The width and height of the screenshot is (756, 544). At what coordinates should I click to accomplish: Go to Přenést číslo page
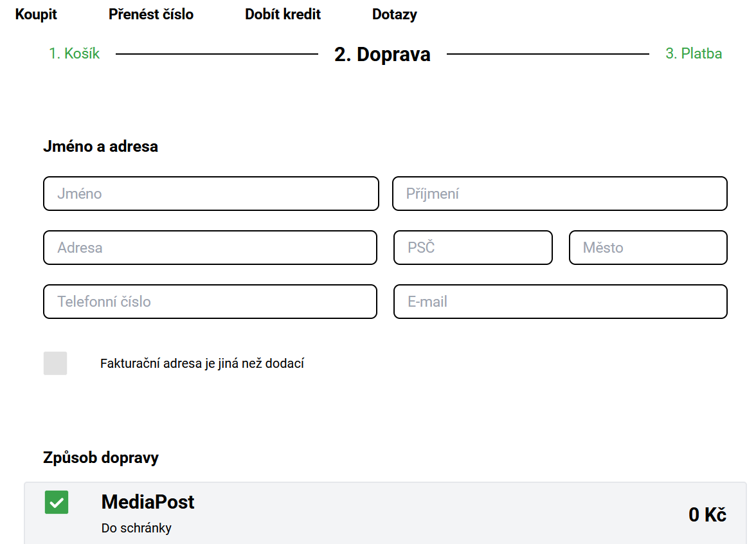(x=151, y=14)
